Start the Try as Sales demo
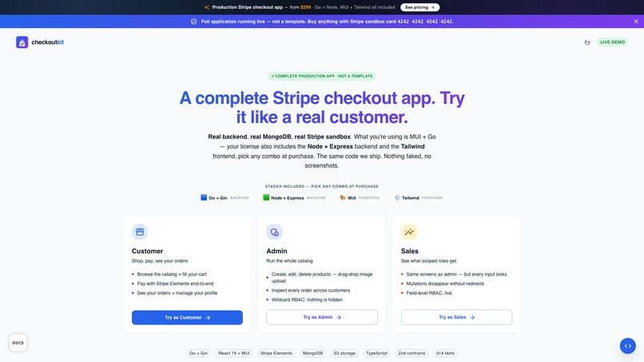Screen dimensions: 644x362 pyautogui.click(x=457, y=317)
